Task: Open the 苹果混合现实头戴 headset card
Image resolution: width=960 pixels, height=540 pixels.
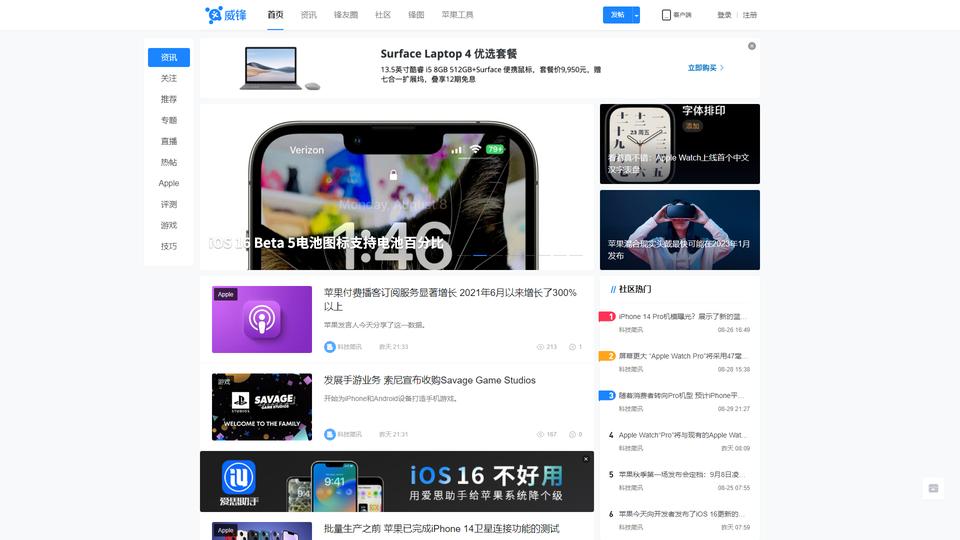Action: coord(680,230)
